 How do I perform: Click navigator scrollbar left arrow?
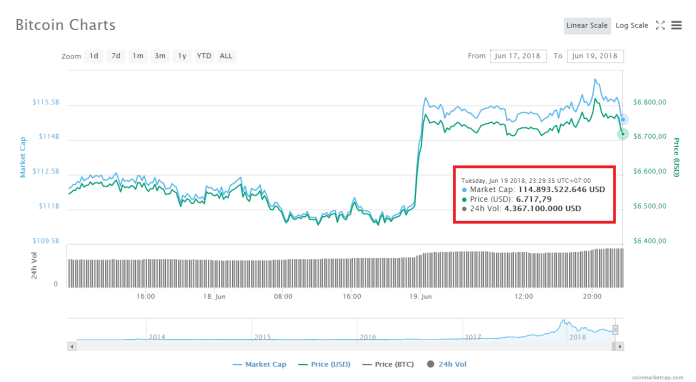pos(71,346)
